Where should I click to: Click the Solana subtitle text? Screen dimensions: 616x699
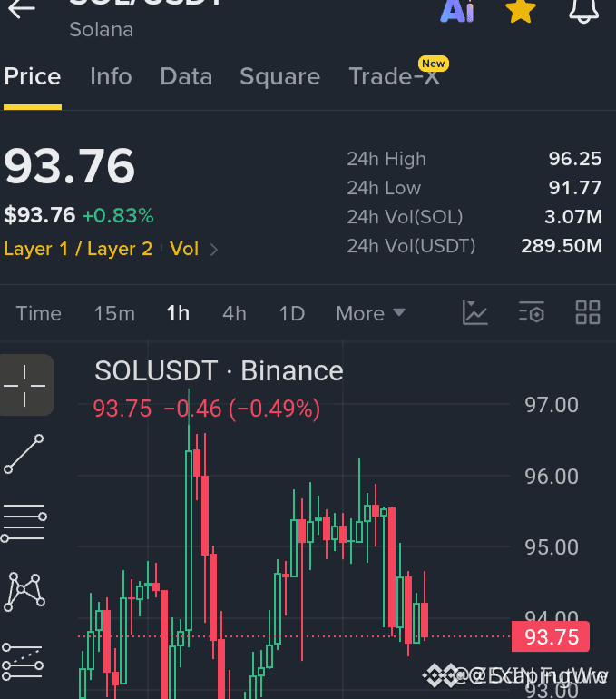click(101, 30)
